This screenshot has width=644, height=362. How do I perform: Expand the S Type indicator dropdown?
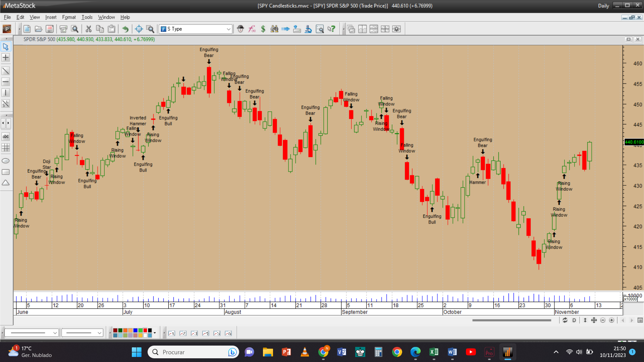228,29
